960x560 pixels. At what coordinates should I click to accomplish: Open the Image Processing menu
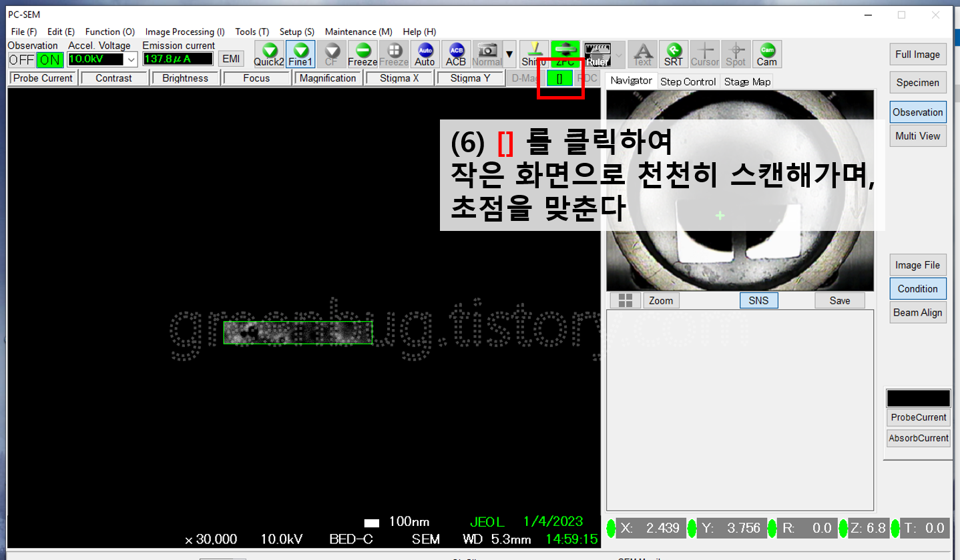(185, 31)
